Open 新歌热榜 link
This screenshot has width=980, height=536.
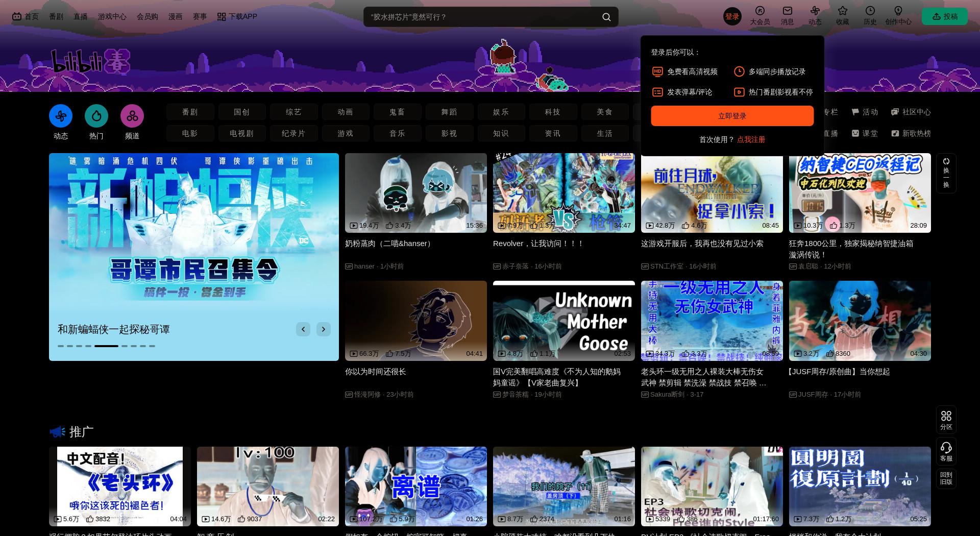pos(911,133)
